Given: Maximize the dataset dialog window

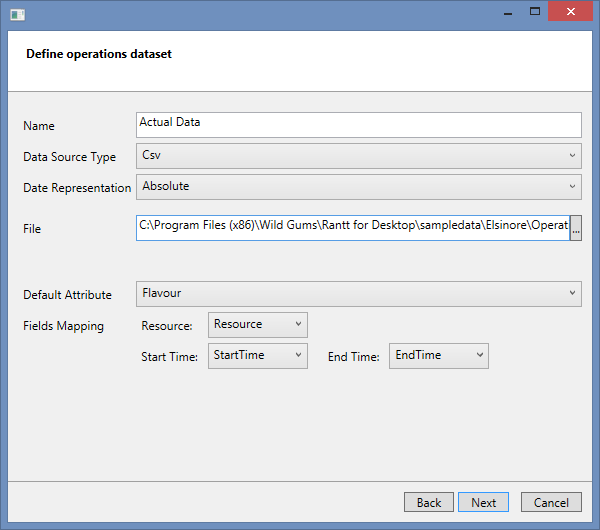Looking at the screenshot, I should pyautogui.click(x=535, y=12).
